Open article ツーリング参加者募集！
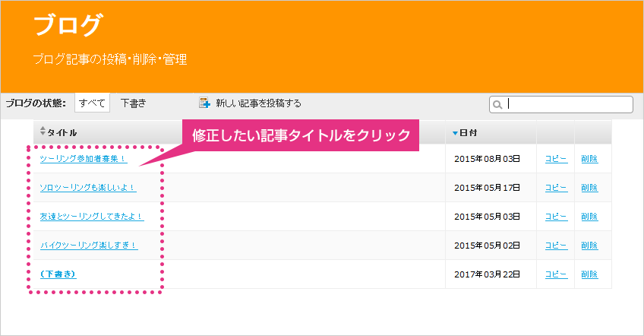The image size is (644, 336). pyautogui.click(x=84, y=158)
